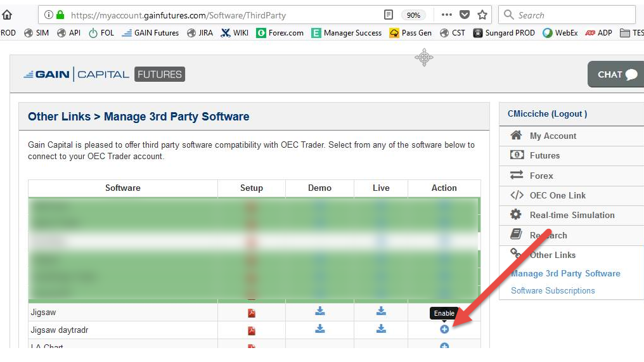Open Sungard PROD bookmark
Image resolution: width=644 pixels, height=362 pixels.
coord(504,33)
